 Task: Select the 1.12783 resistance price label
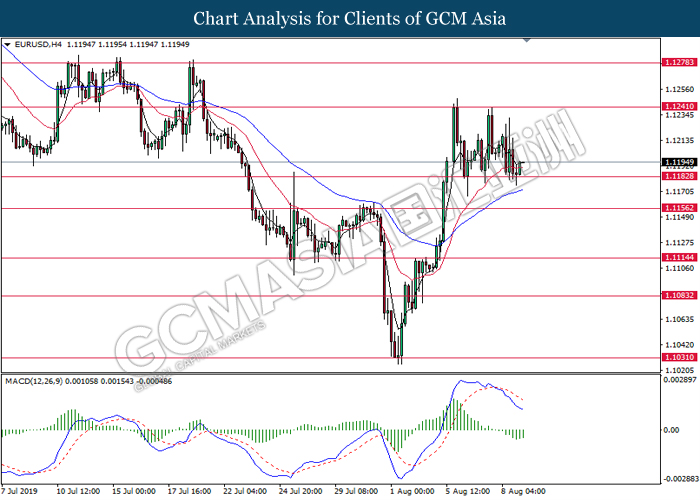pyautogui.click(x=679, y=62)
